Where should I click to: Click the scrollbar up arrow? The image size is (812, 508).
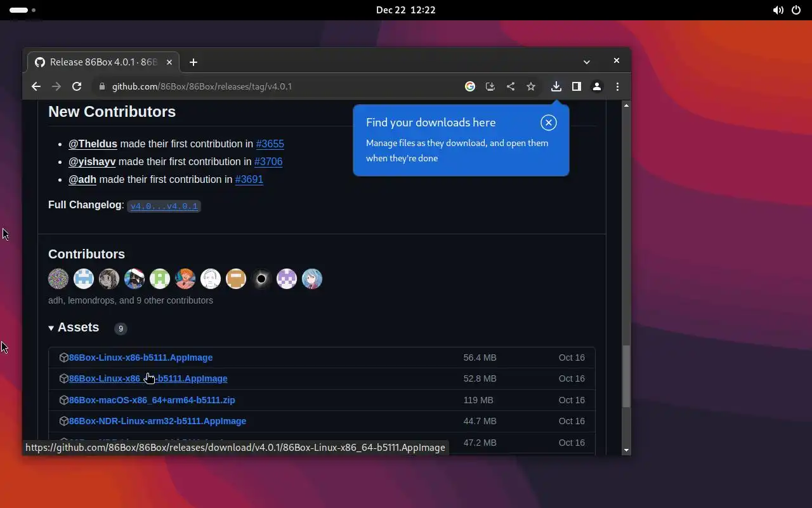click(626, 105)
